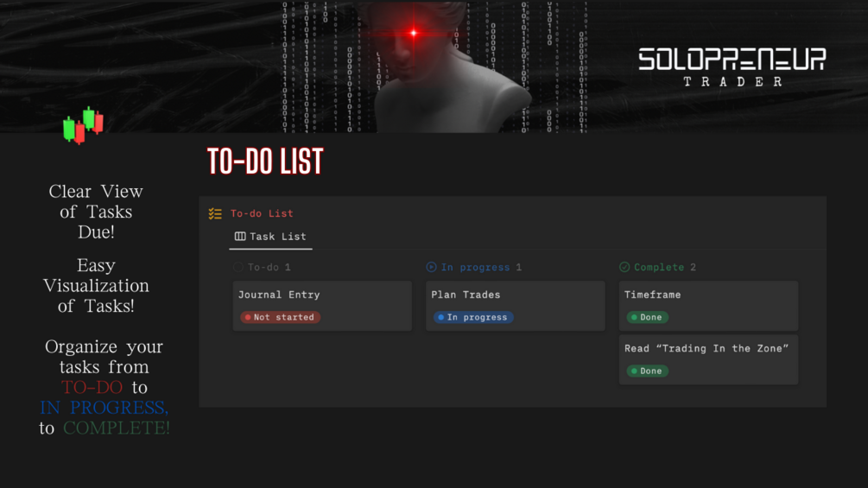Open the Read "Trading In the Zone" card

[x=708, y=359]
